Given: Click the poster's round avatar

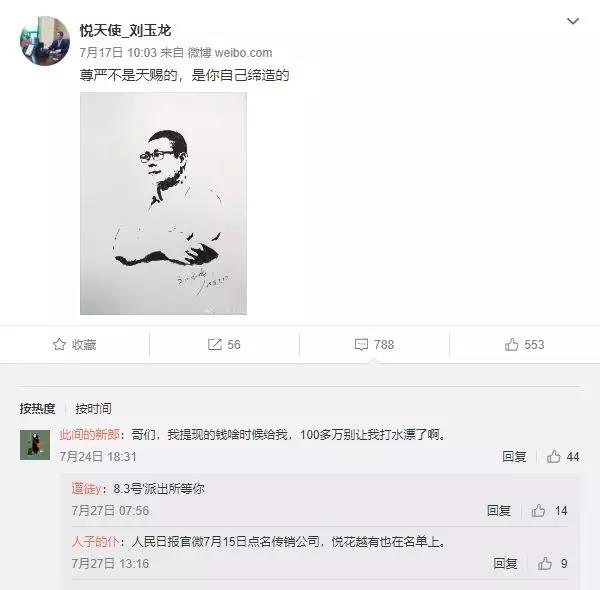Looking at the screenshot, I should 45,41.
